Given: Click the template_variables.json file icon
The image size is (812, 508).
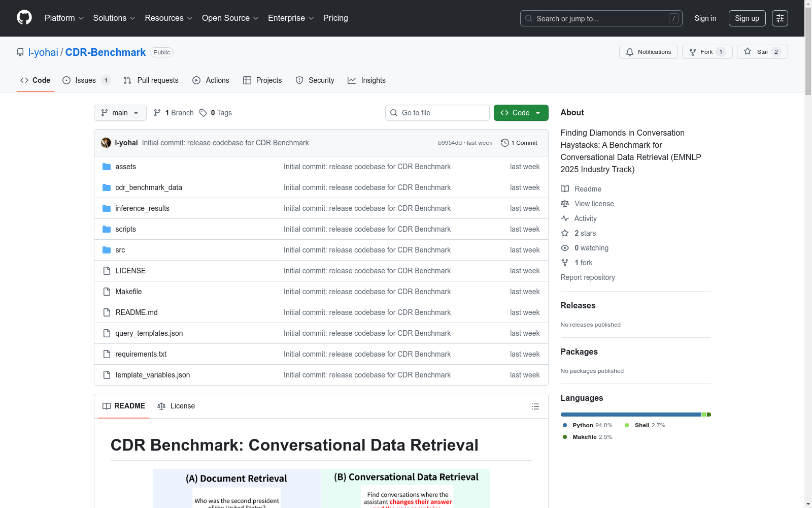Looking at the screenshot, I should pos(107,375).
